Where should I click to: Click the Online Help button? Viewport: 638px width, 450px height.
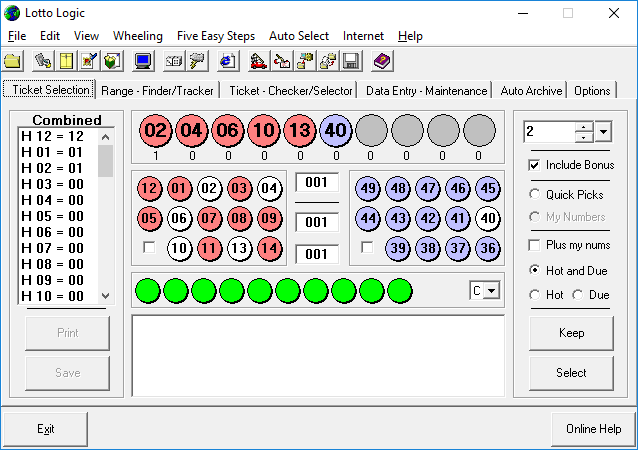pos(593,429)
